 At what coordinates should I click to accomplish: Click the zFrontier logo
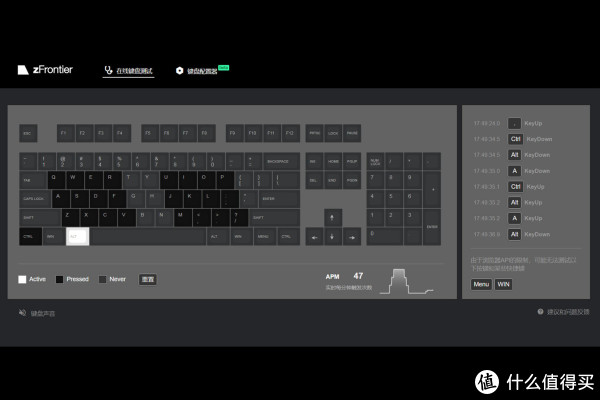coord(46,71)
